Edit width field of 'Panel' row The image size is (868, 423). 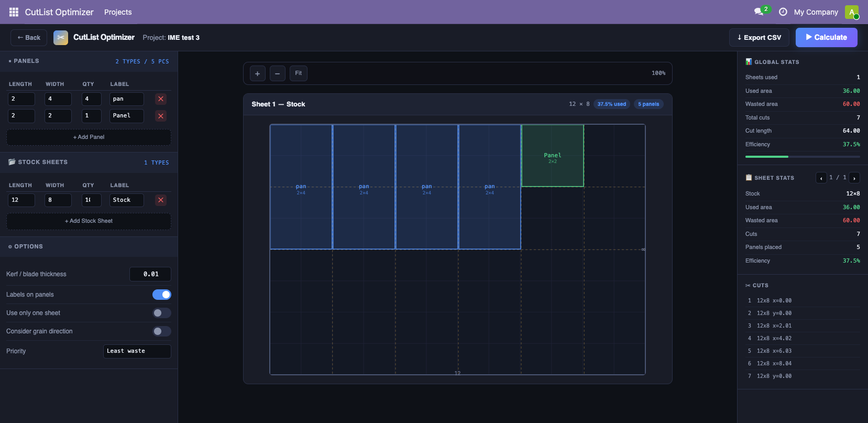click(58, 116)
